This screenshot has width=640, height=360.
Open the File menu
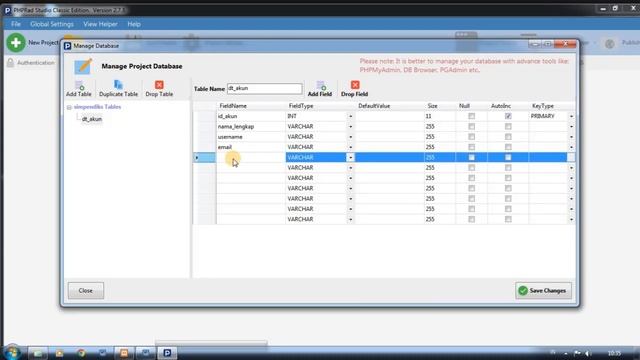pos(16,24)
